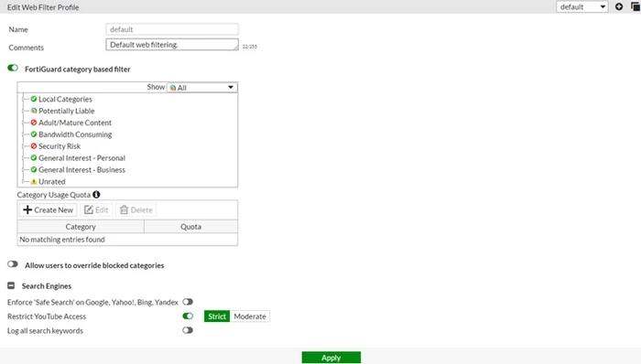Toggle FortiGuard category based filter switch
Viewport: 641px width, 364px height.
(13, 68)
